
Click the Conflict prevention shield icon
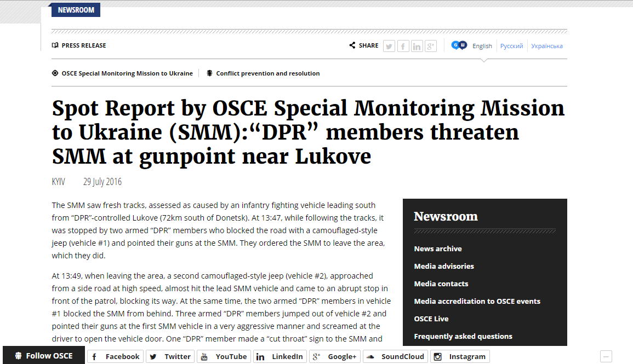pos(209,73)
